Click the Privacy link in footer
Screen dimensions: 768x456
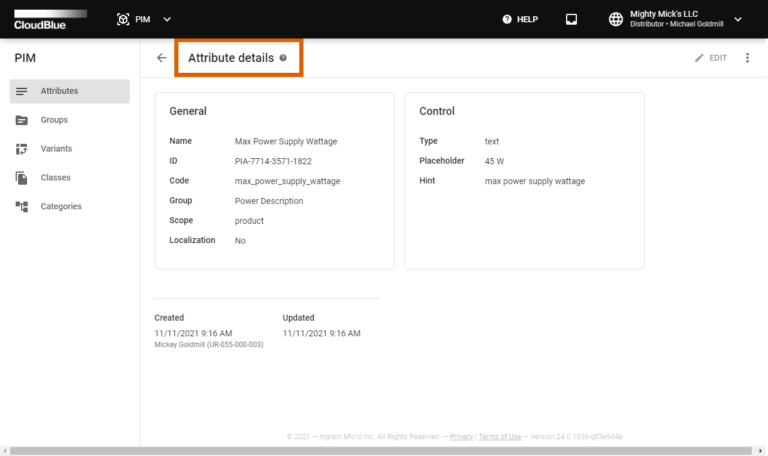(461, 436)
